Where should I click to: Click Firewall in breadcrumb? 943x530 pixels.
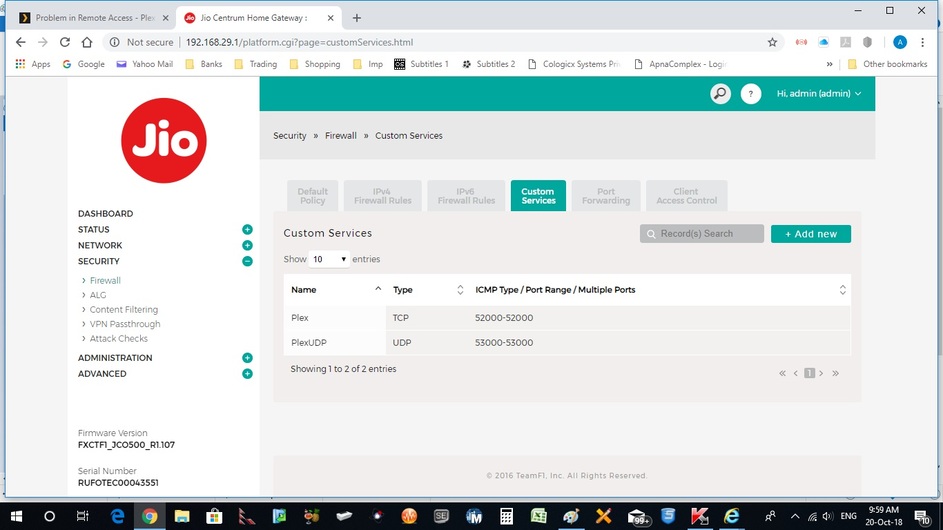point(341,136)
